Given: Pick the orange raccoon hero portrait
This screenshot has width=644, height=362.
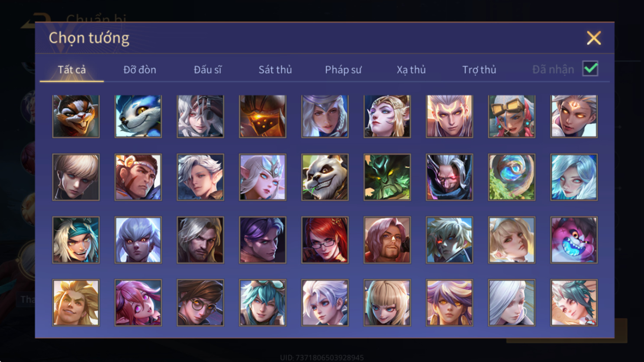Looking at the screenshot, I should click(x=76, y=116).
